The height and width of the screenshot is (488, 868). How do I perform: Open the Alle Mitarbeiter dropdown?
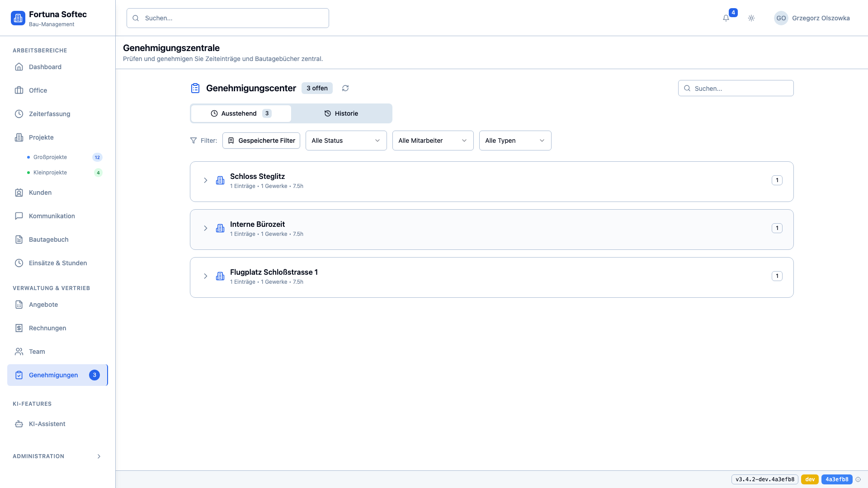tap(433, 141)
